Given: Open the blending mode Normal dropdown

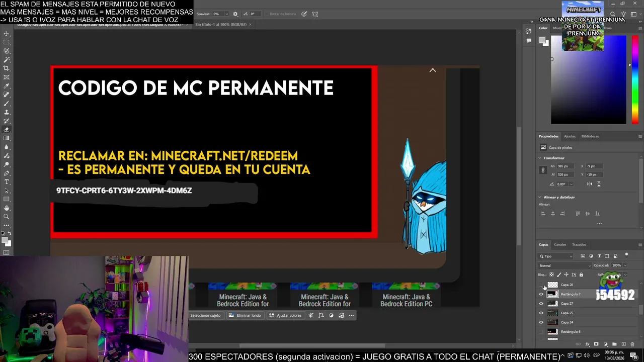Looking at the screenshot, I should 565,265.
